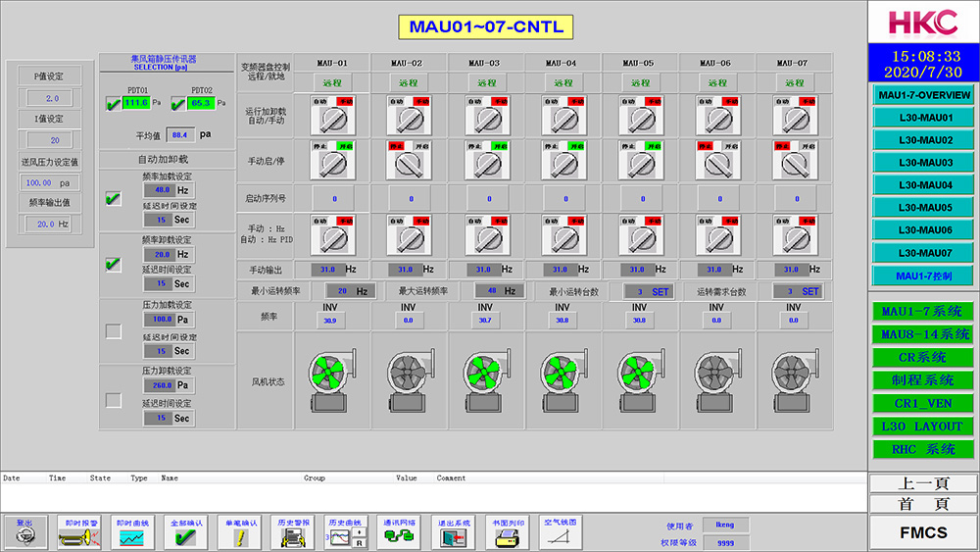Click the MAU-05 远程 button

[x=640, y=83]
